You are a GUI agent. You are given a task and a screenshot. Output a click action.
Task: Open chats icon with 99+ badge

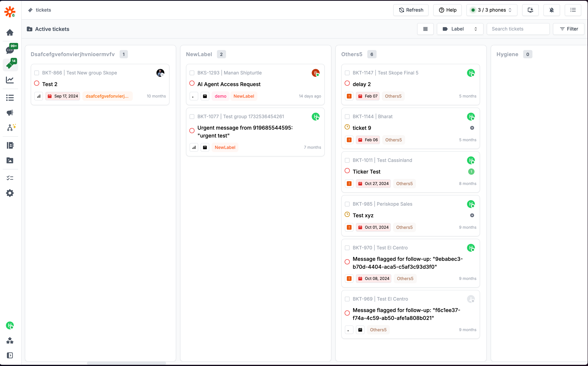tap(10, 50)
